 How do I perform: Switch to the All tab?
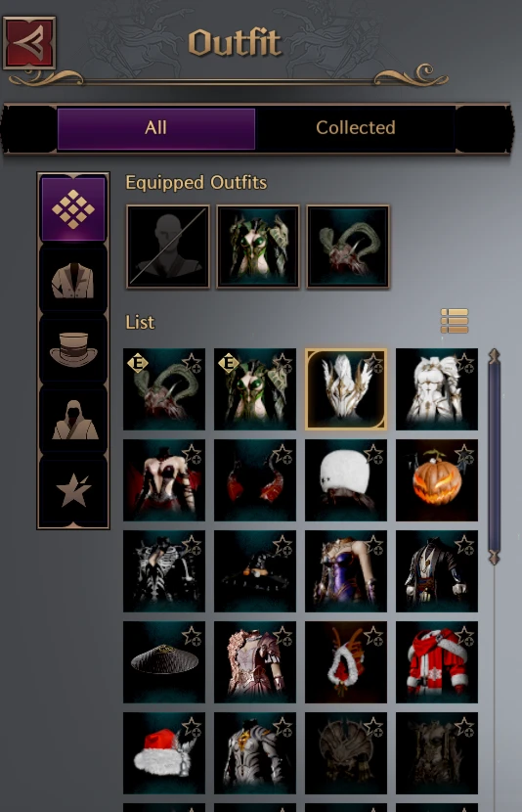(156, 128)
